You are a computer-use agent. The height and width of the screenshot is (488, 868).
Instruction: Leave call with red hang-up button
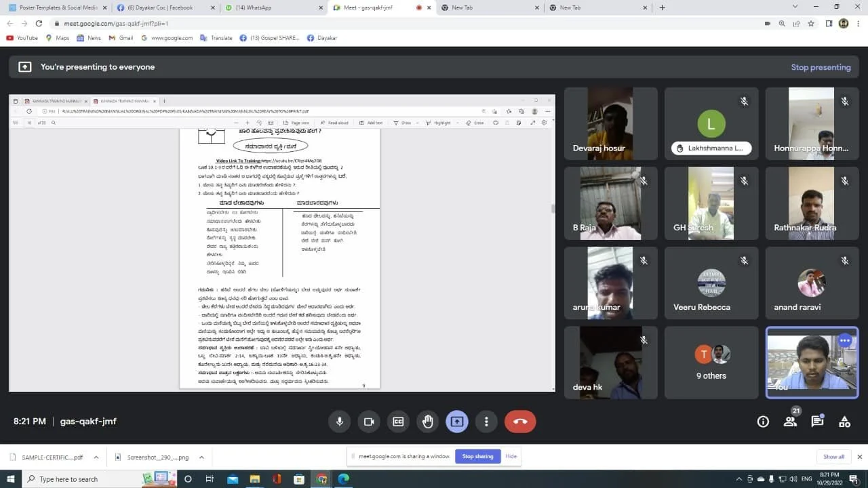(x=520, y=422)
